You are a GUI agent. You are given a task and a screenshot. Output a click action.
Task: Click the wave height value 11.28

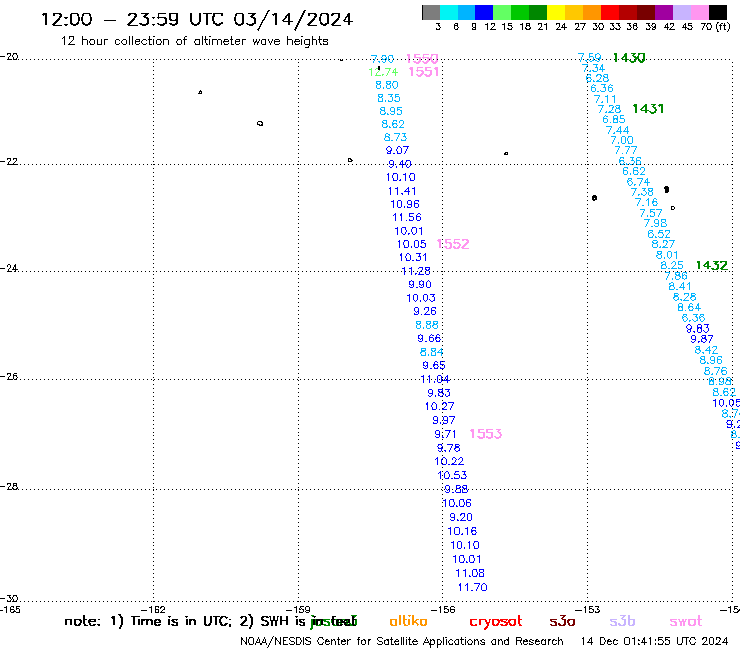click(416, 271)
